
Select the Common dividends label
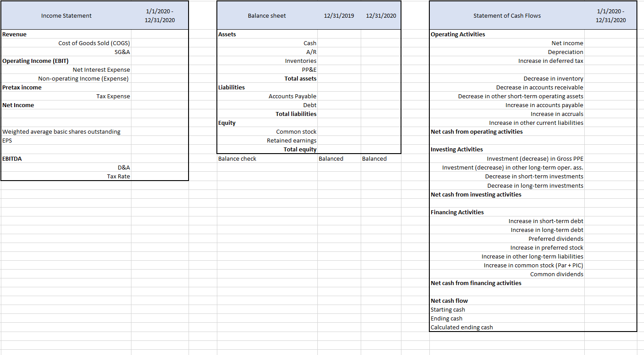[556, 274]
